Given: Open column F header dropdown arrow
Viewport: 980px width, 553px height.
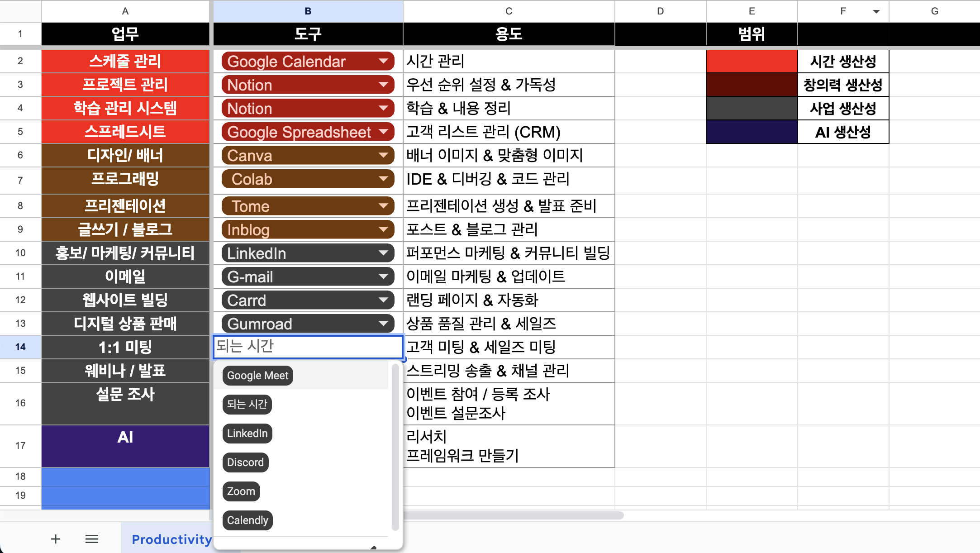Looking at the screenshot, I should click(876, 11).
